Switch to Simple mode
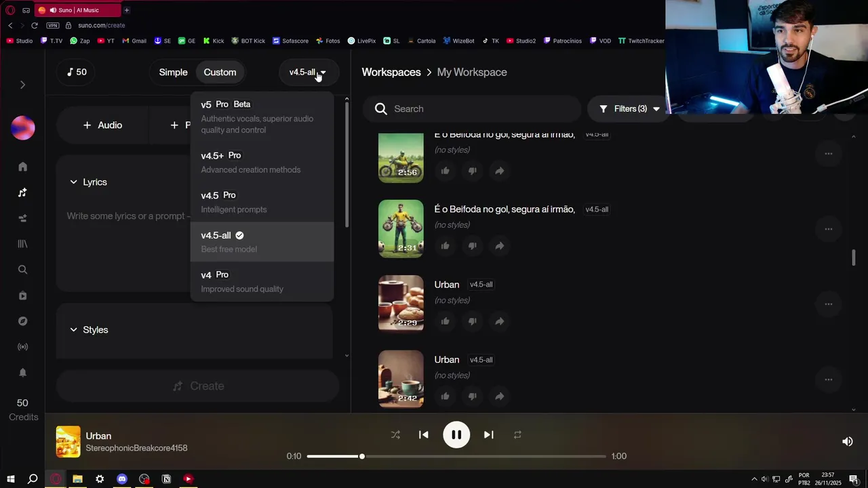Screen dimensions: 868x488 click(x=173, y=72)
